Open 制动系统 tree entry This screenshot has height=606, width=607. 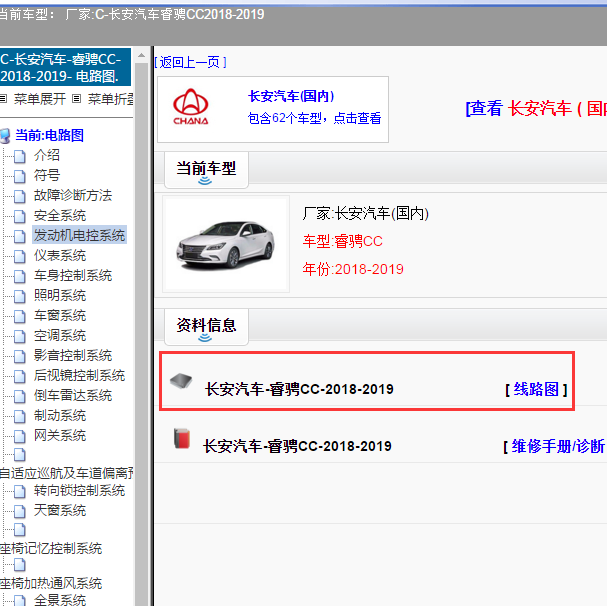click(60, 416)
